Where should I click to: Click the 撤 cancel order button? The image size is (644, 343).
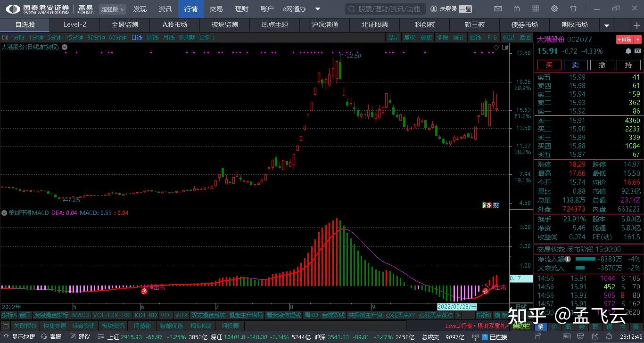602,65
